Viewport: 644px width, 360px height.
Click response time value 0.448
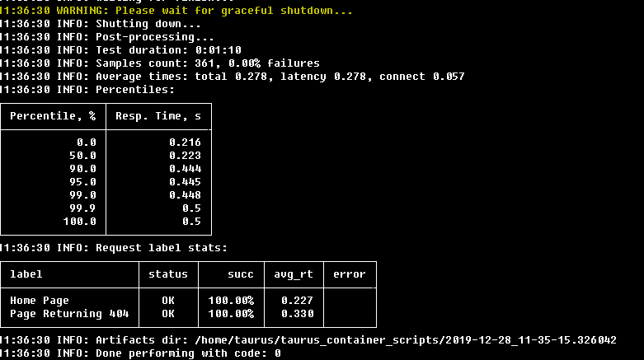coord(186,195)
